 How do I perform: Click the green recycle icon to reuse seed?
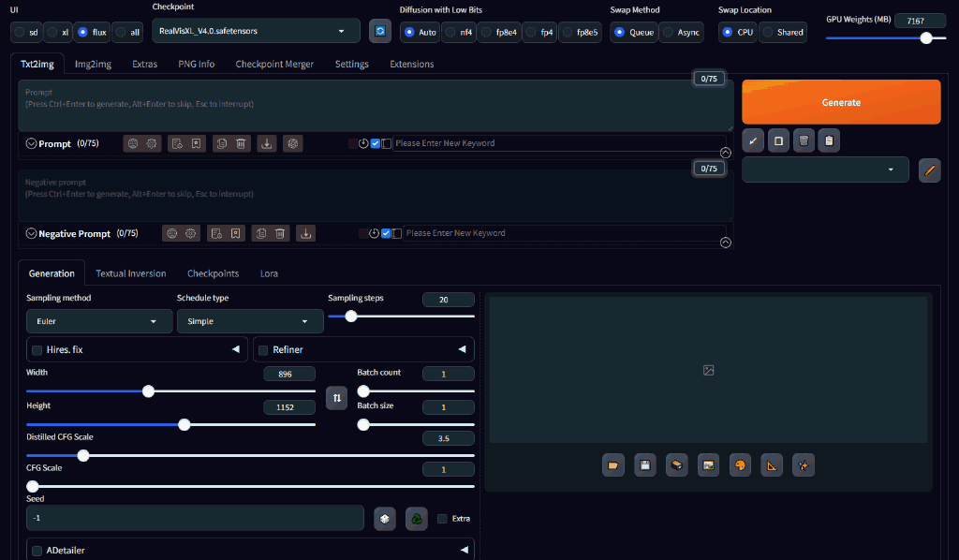pos(417,519)
